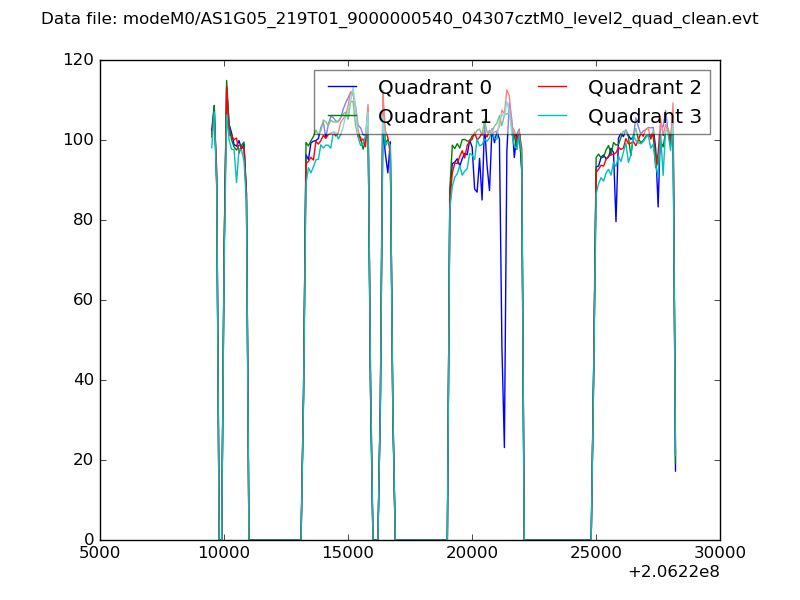Screen dimensions: 800x600
Task: Click the x-axis tick label 25000
Action: click(595, 554)
